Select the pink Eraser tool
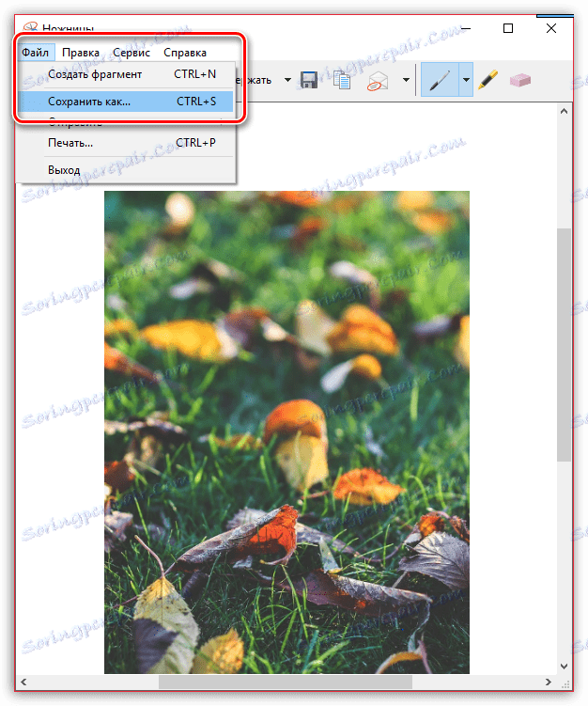This screenshot has height=706, width=588. (x=520, y=80)
